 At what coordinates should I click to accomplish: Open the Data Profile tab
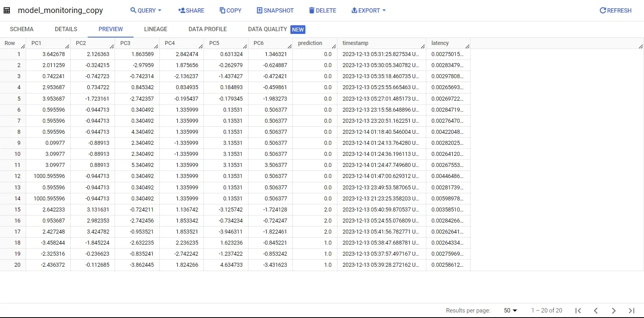[x=207, y=29]
